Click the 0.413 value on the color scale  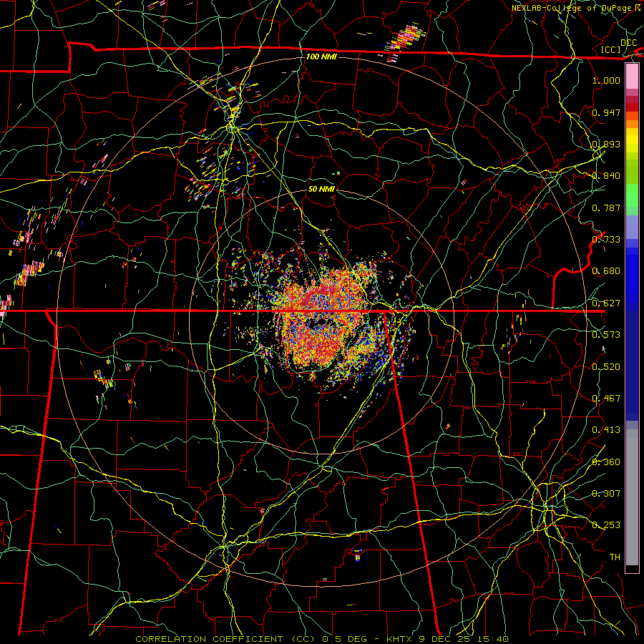click(606, 429)
